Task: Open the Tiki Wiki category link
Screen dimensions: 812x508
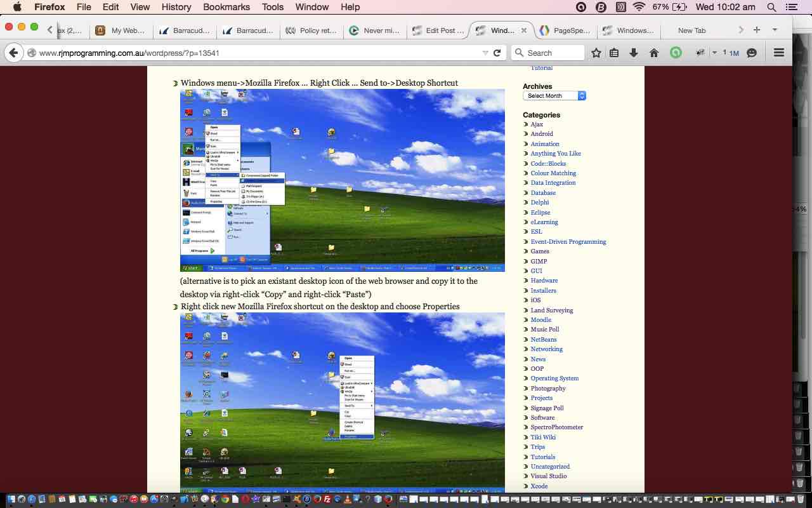Action: 543,437
